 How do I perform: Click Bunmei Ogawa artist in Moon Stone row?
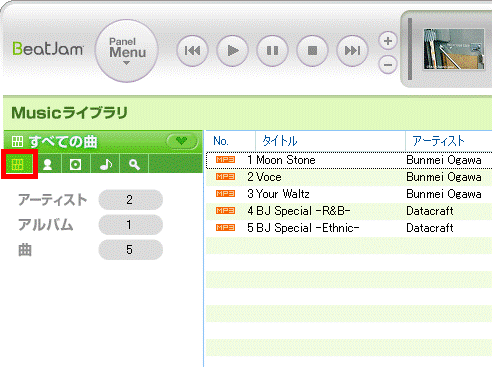[x=444, y=160]
